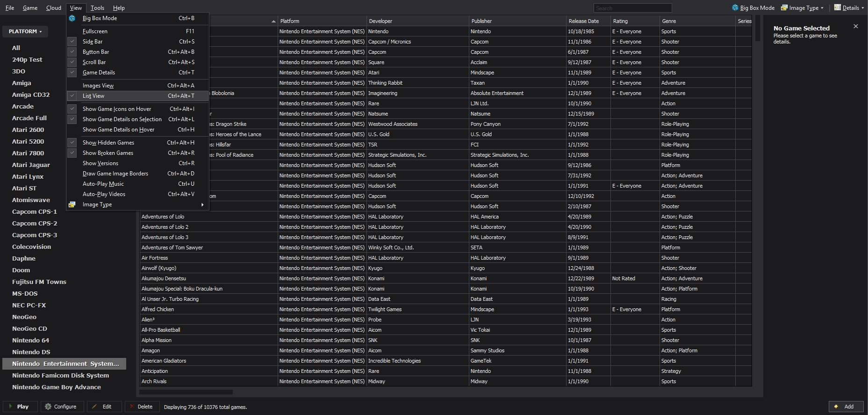Image resolution: width=868 pixels, height=415 pixels.
Task: Click the Delete button
Action: (142, 407)
